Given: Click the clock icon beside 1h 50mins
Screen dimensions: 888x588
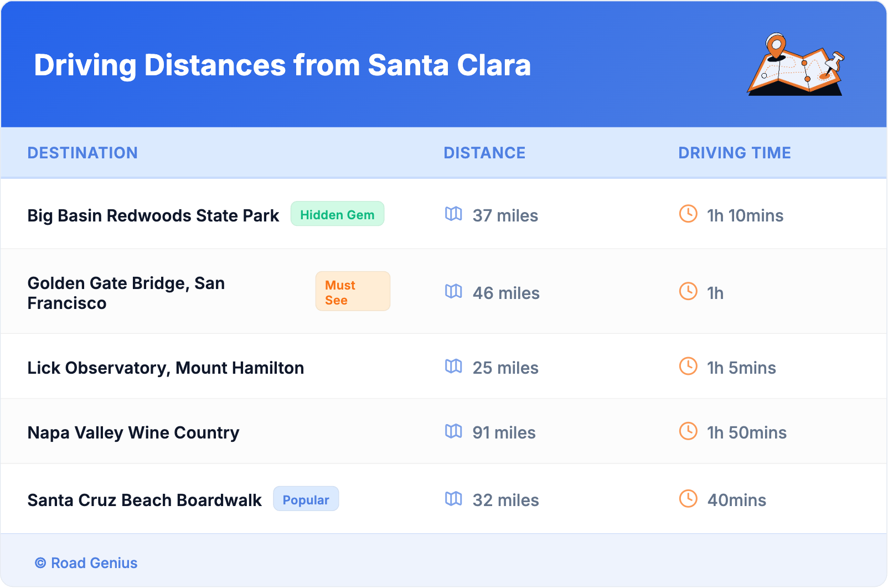Looking at the screenshot, I should click(x=688, y=431).
